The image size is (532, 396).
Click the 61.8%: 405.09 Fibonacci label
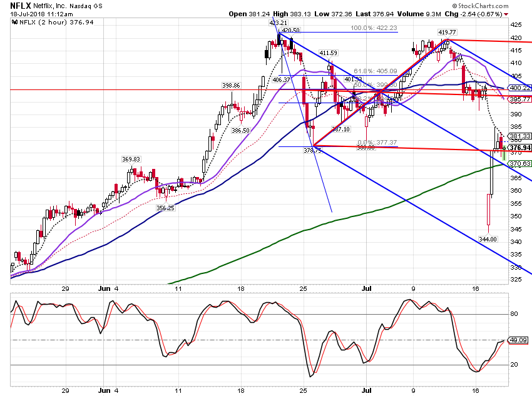click(x=376, y=71)
